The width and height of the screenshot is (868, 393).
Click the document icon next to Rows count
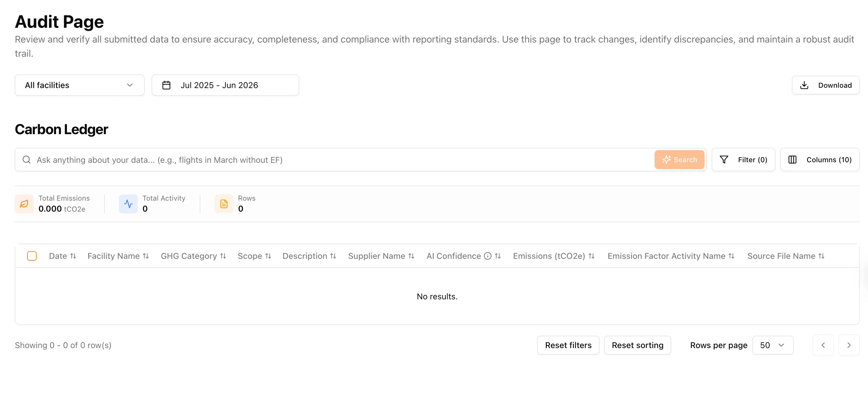[223, 203]
